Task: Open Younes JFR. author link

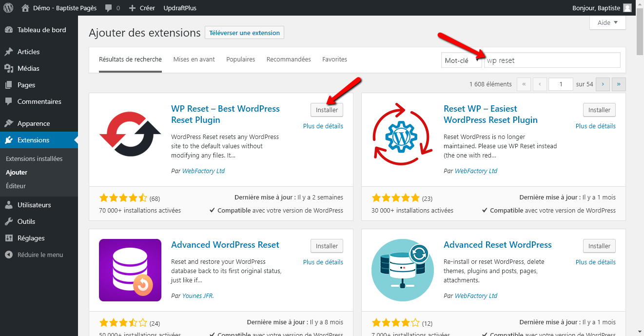Action: click(x=198, y=296)
